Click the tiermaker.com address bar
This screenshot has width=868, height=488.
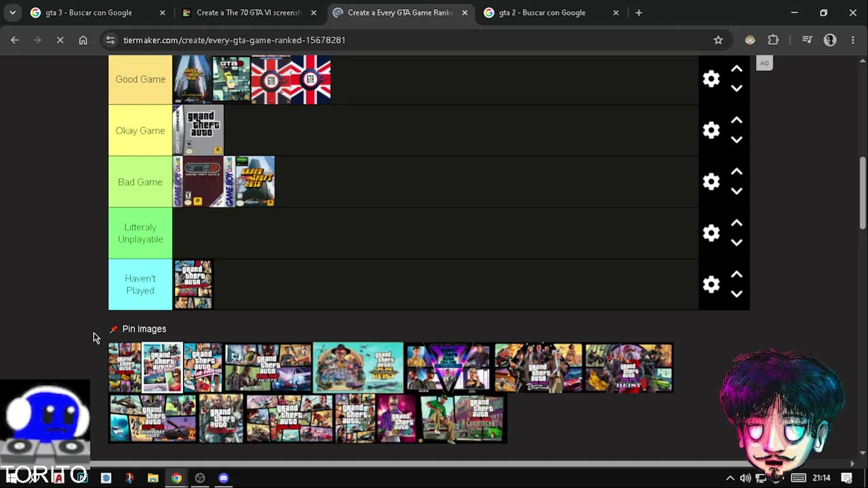pos(414,40)
